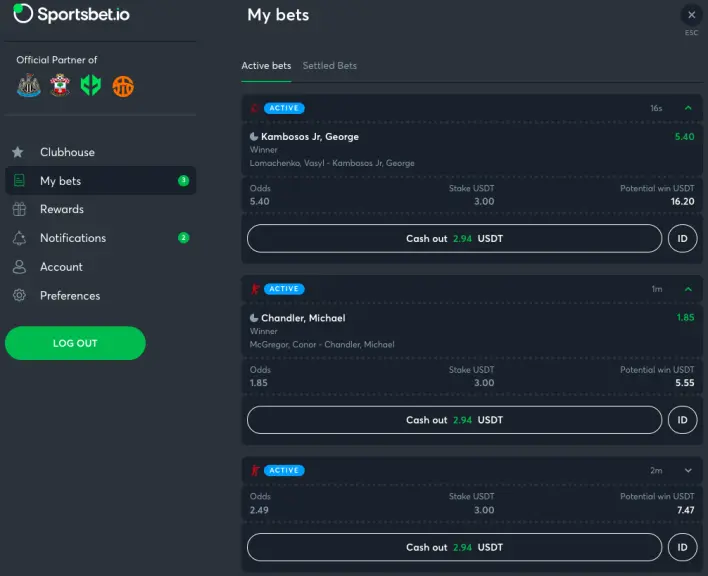Collapse the Kambosos Jr bet card
The image size is (708, 576).
(x=688, y=108)
